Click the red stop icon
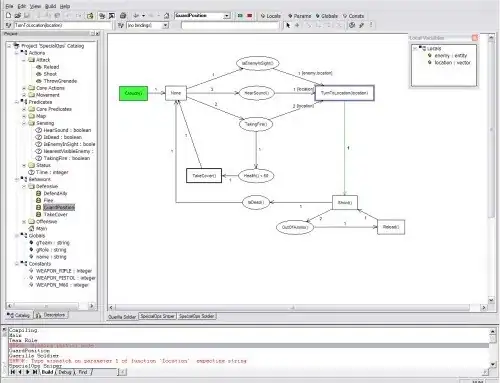 pos(249,16)
